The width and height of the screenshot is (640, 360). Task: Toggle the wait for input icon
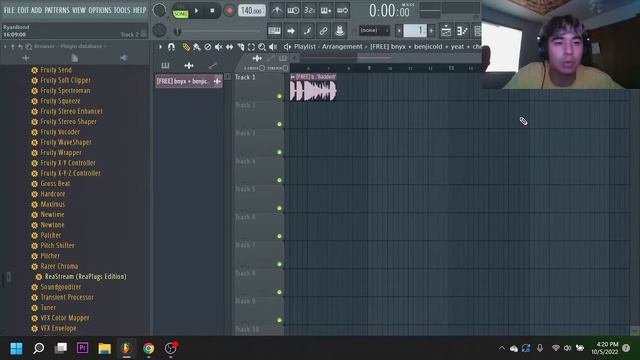[x=293, y=10]
